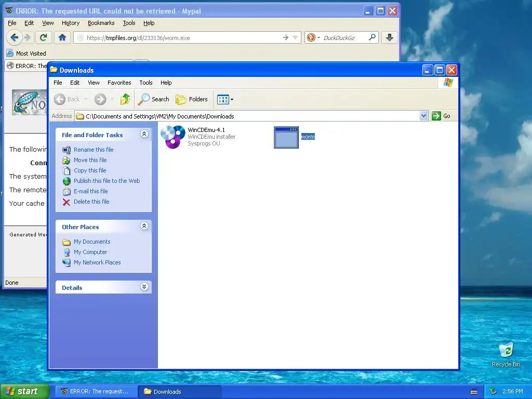This screenshot has width=532, height=399.
Task: Click the network tray icon
Action: 494,391
